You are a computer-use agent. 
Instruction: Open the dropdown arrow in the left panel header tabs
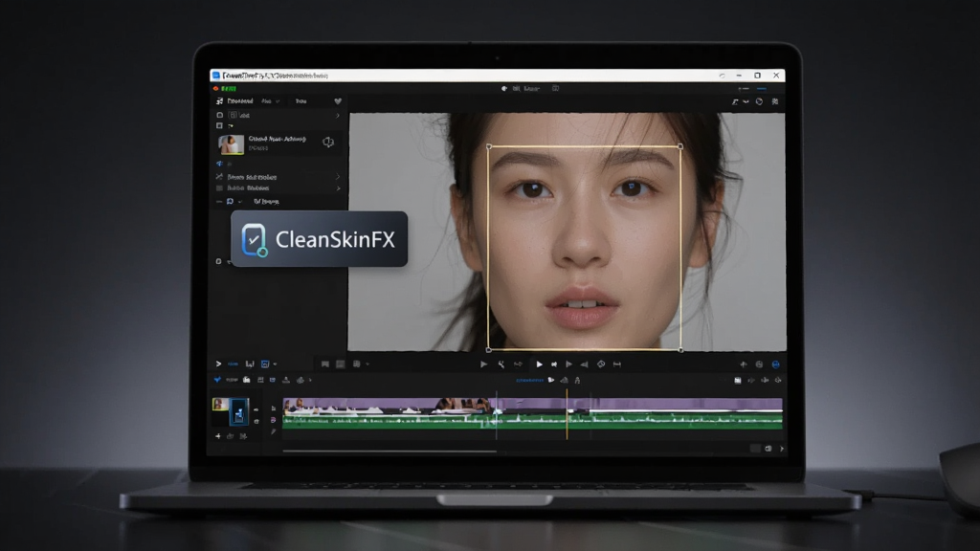278,101
